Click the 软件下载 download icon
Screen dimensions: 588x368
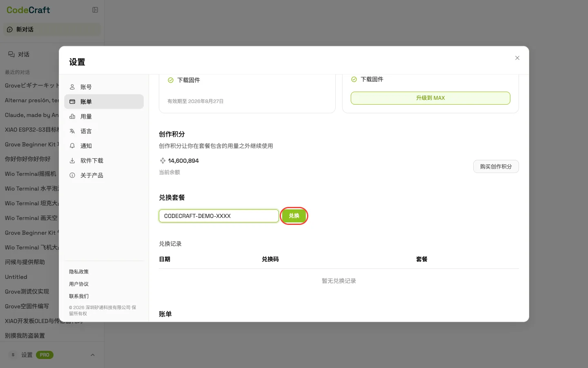point(72,161)
